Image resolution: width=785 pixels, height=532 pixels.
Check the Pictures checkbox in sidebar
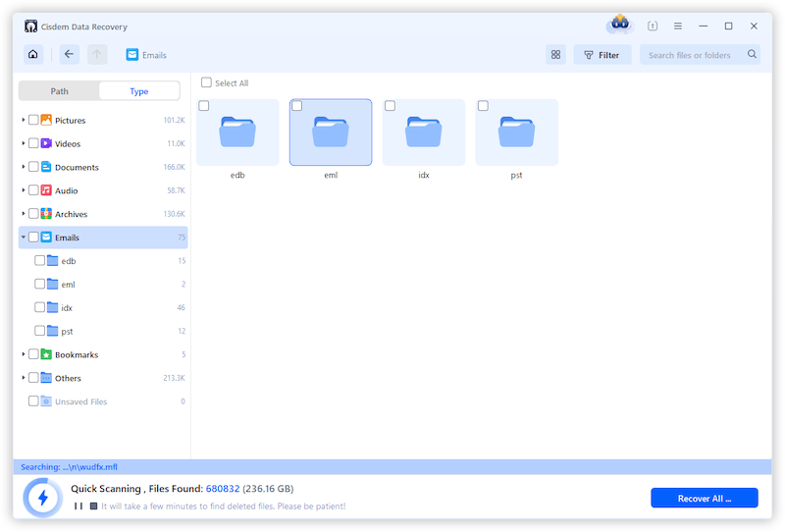[x=33, y=120]
